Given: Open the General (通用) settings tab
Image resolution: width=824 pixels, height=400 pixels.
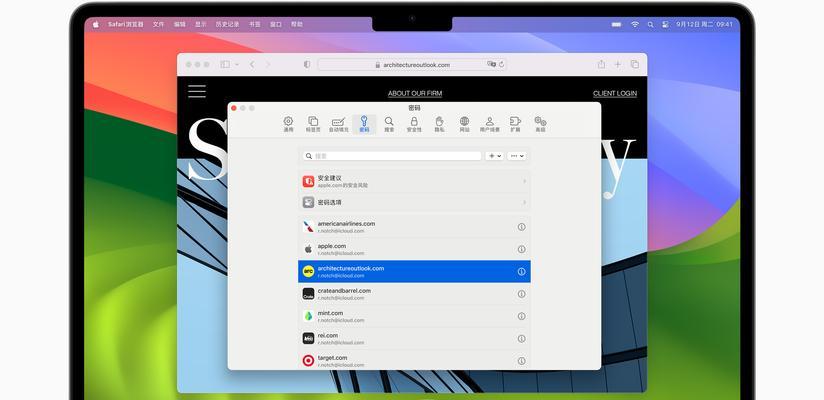Looking at the screenshot, I should click(x=288, y=124).
